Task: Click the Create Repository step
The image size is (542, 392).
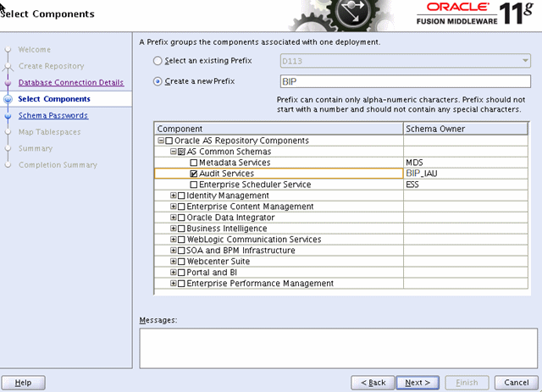Action: click(x=51, y=66)
